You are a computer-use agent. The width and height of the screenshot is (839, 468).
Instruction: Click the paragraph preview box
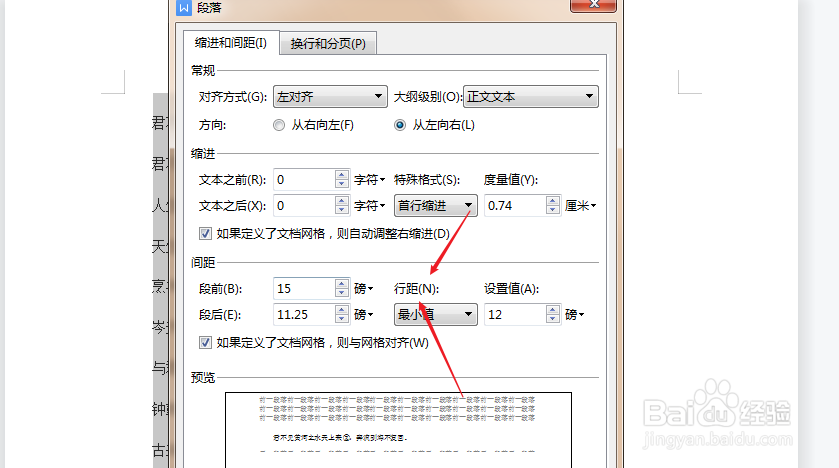point(398,430)
